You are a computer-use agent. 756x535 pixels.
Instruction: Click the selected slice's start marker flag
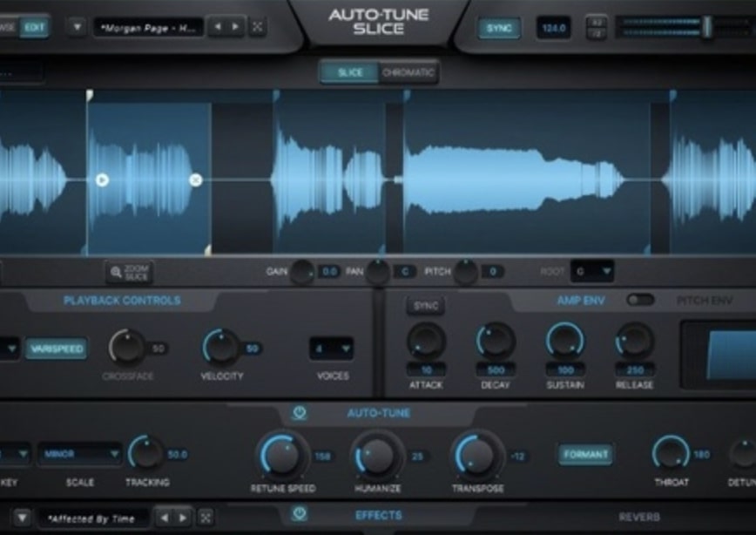(x=90, y=96)
